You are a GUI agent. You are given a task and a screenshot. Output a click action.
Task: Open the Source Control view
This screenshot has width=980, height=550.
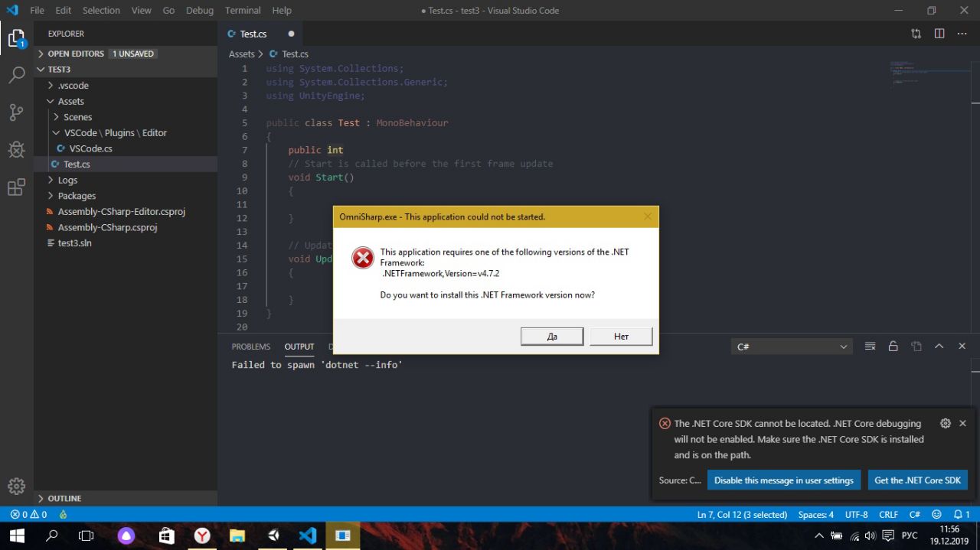(x=16, y=112)
